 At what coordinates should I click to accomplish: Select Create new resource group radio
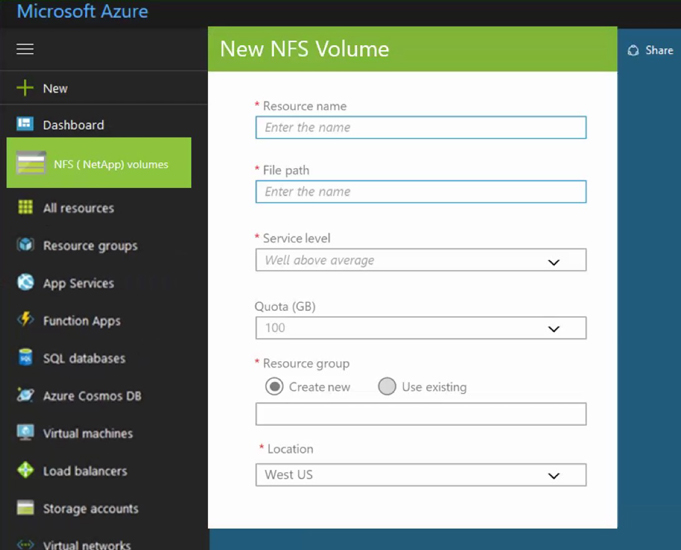click(x=274, y=386)
